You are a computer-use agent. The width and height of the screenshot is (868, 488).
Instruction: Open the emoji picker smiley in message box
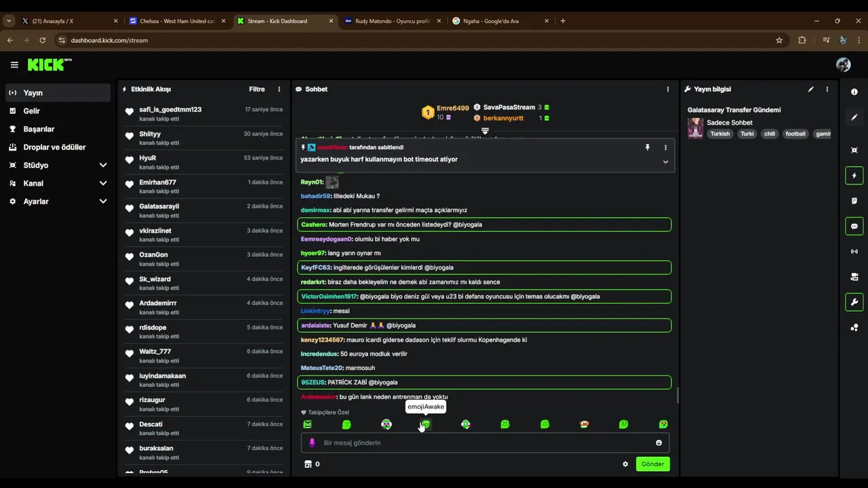click(658, 443)
